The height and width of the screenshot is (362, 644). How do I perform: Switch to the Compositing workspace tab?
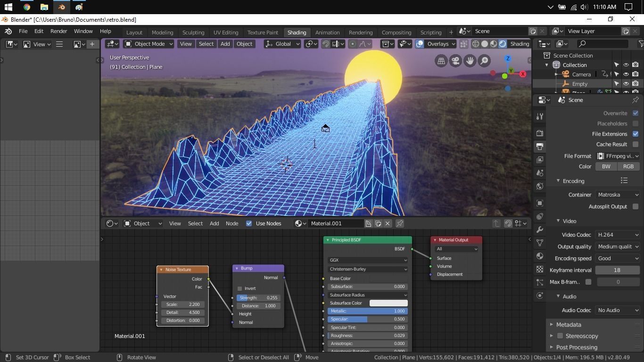click(x=396, y=33)
